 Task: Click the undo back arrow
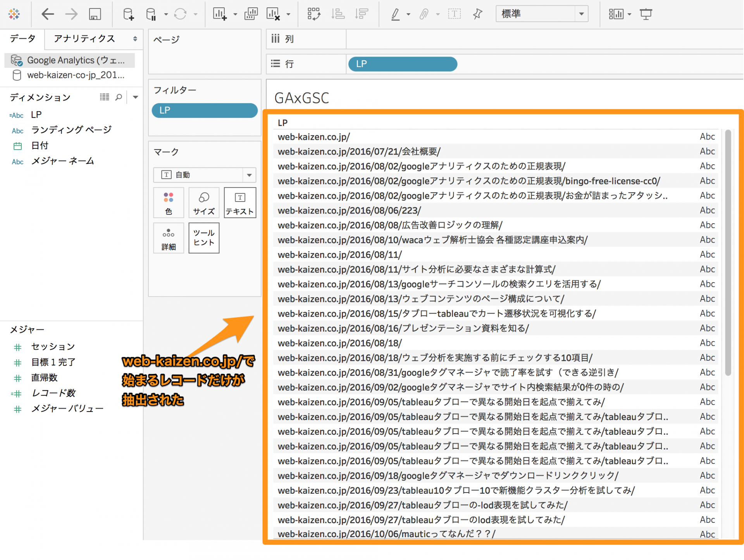[x=48, y=14]
